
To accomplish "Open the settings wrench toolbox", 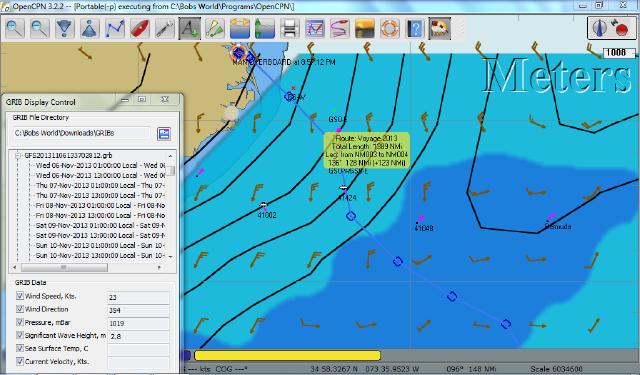I will (165, 28).
